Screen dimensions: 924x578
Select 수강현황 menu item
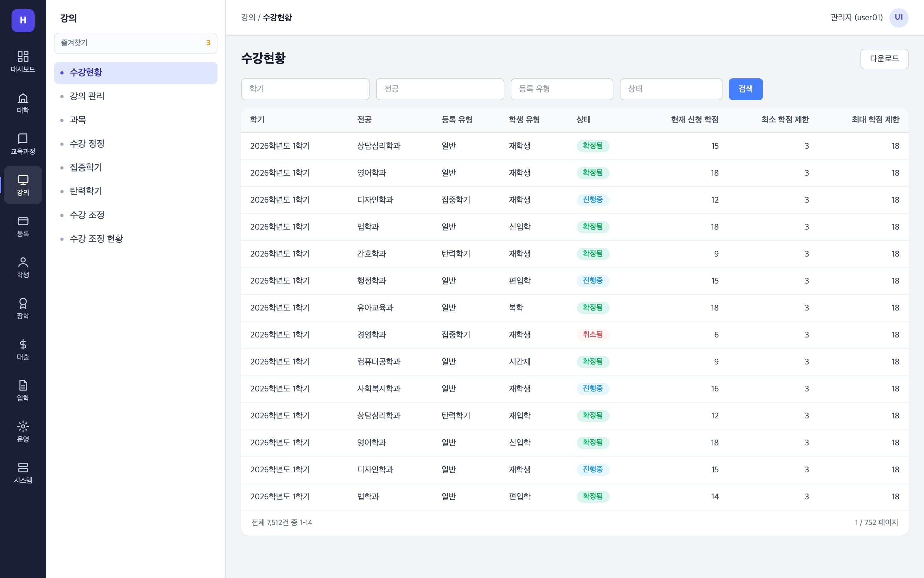(135, 73)
